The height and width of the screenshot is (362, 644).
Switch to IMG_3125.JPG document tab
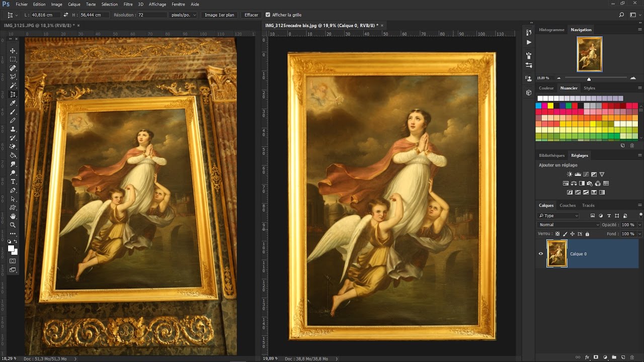tap(39, 25)
